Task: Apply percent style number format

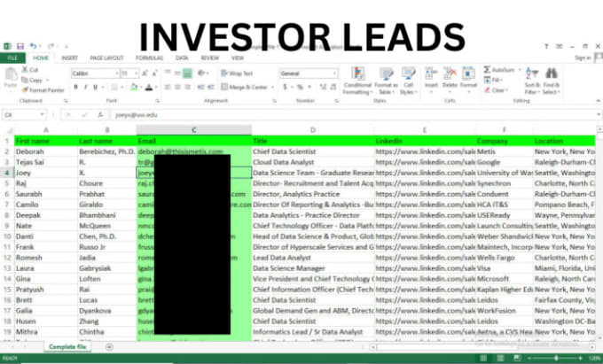Action: tap(300, 87)
